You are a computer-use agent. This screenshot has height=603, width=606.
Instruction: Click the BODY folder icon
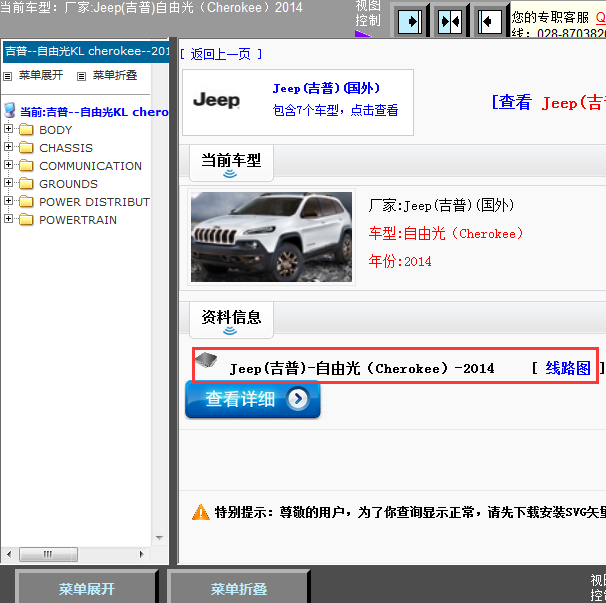click(x=26, y=129)
